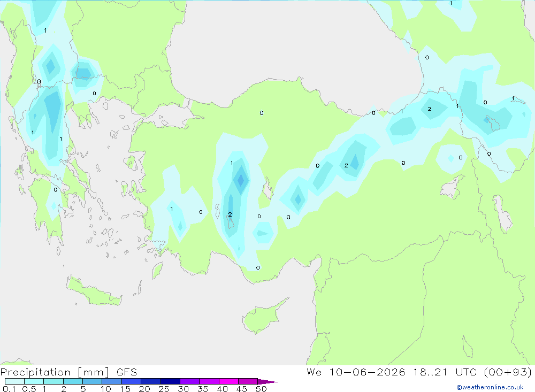The image size is (535, 392).
Task: Select the 25–30 mm navy legend swatch
Action: [170, 381]
